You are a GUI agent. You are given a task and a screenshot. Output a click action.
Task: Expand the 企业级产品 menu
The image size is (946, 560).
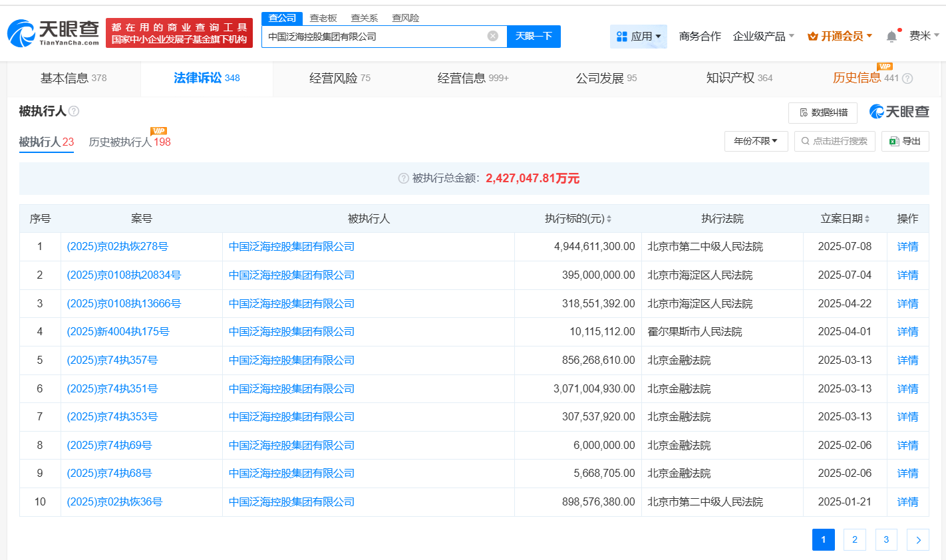[763, 37]
